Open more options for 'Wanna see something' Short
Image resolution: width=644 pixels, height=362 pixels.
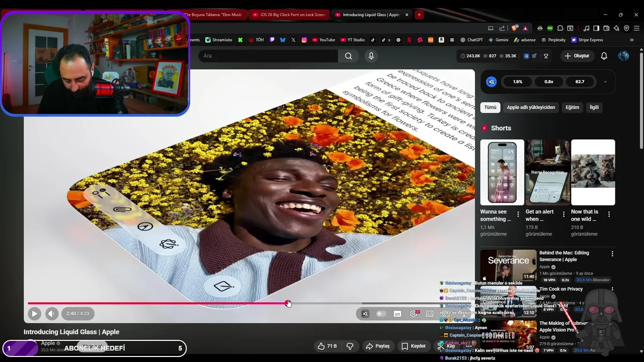pos(518,214)
